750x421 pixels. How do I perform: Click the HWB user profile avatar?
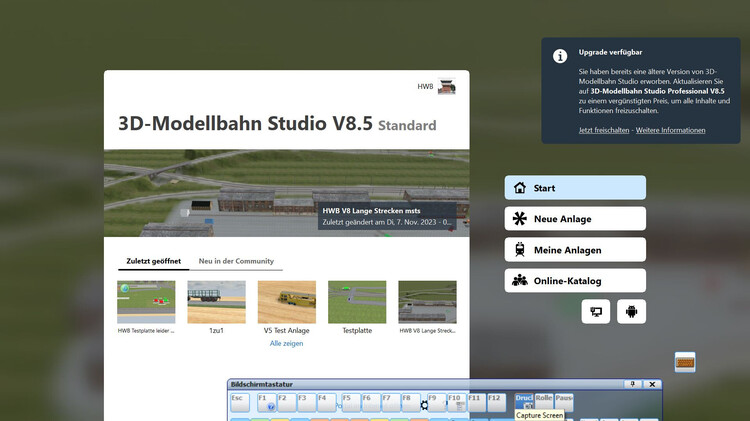click(x=447, y=87)
